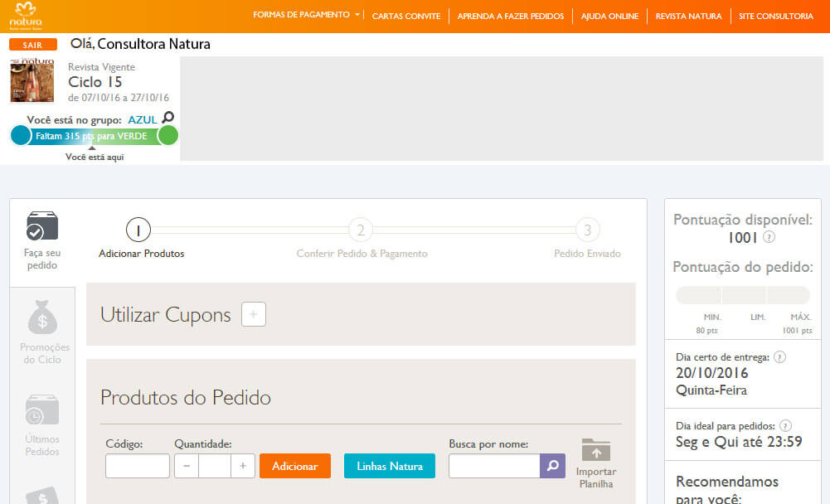This screenshot has height=504, width=830.
Task: Focus the Quantidade input field
Action: tap(215, 466)
